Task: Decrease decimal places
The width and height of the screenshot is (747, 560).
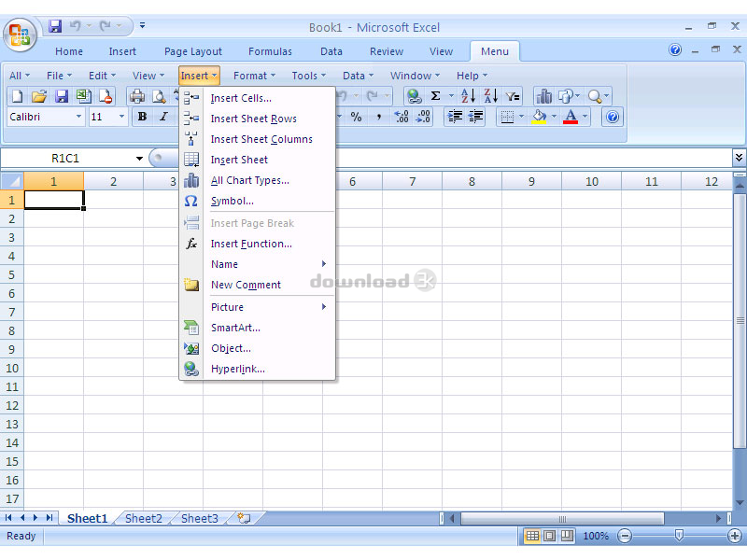Action: [x=423, y=117]
